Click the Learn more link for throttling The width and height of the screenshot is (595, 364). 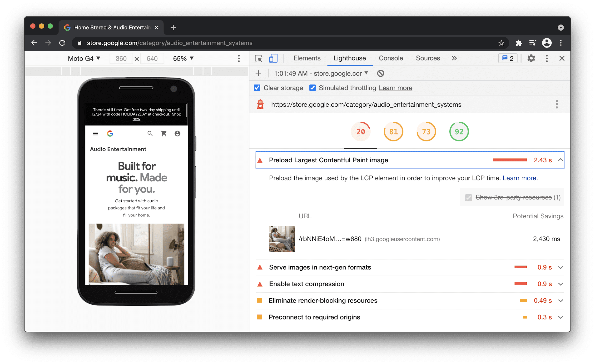tap(396, 88)
